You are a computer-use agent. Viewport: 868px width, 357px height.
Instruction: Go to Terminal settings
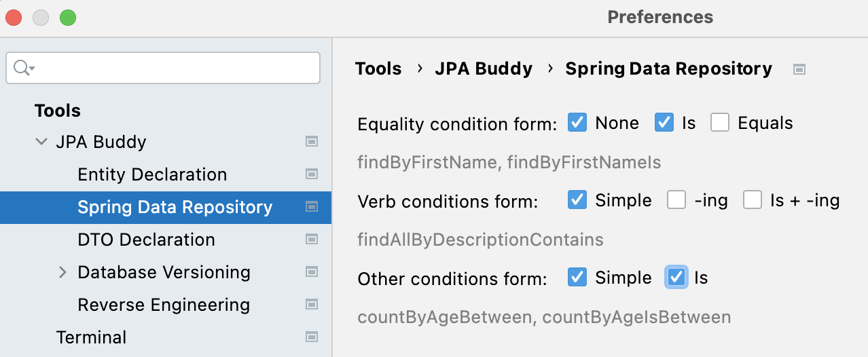click(91, 337)
